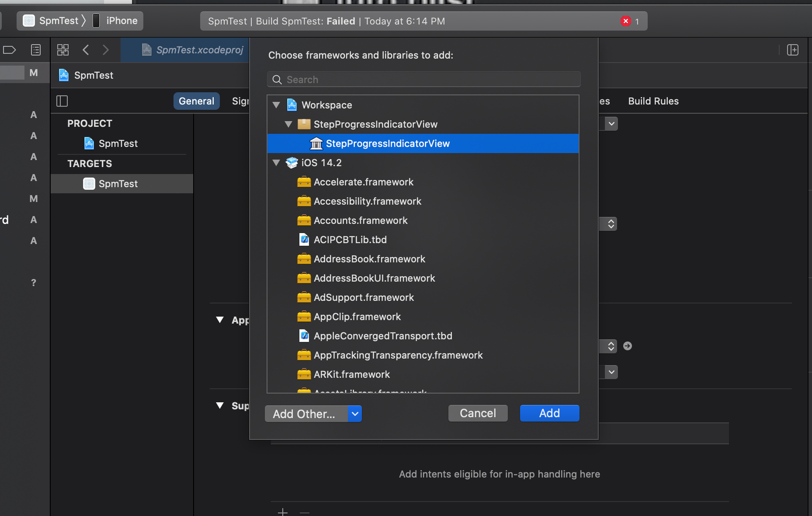Click the build status activity bar
Image resolution: width=812 pixels, height=516 pixels.
pos(423,21)
